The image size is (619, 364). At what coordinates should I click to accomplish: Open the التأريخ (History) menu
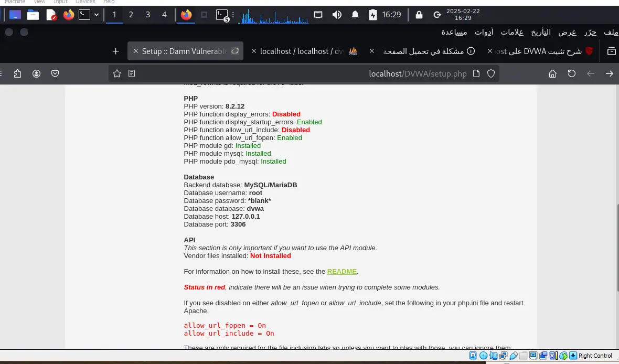[541, 33]
